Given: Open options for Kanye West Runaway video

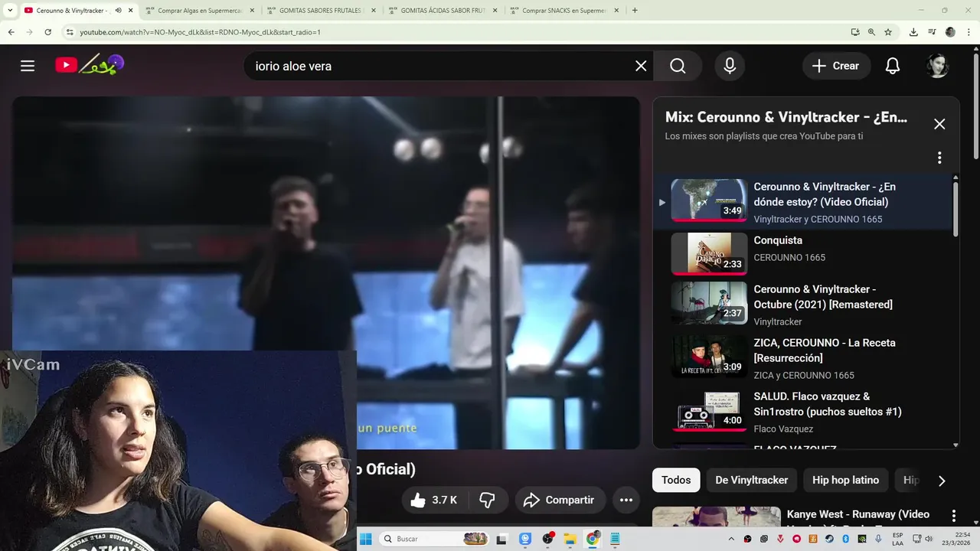Looking at the screenshot, I should pyautogui.click(x=953, y=516).
